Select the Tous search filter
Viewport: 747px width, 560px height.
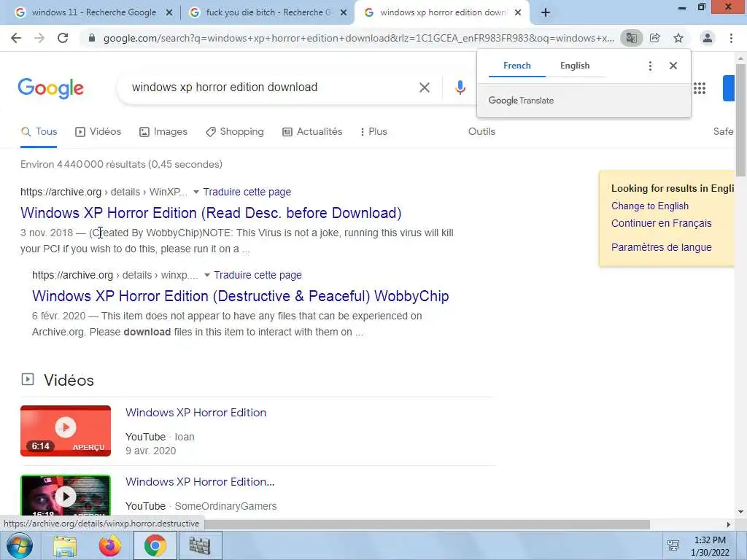[x=39, y=132]
